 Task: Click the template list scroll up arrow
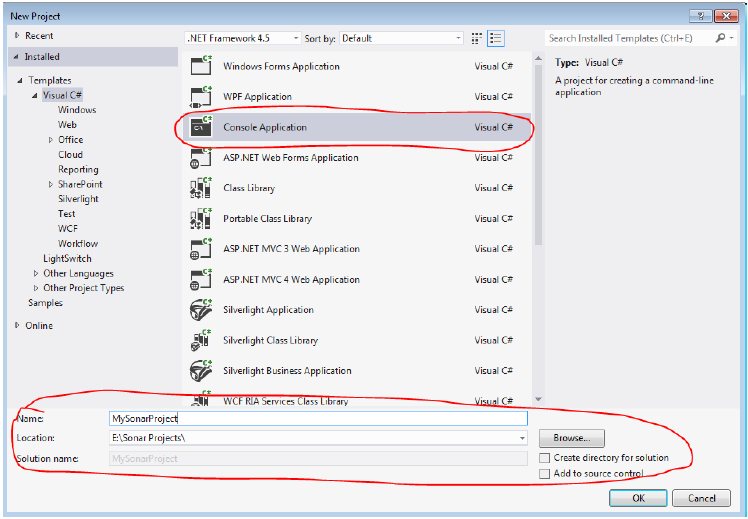[x=538, y=58]
